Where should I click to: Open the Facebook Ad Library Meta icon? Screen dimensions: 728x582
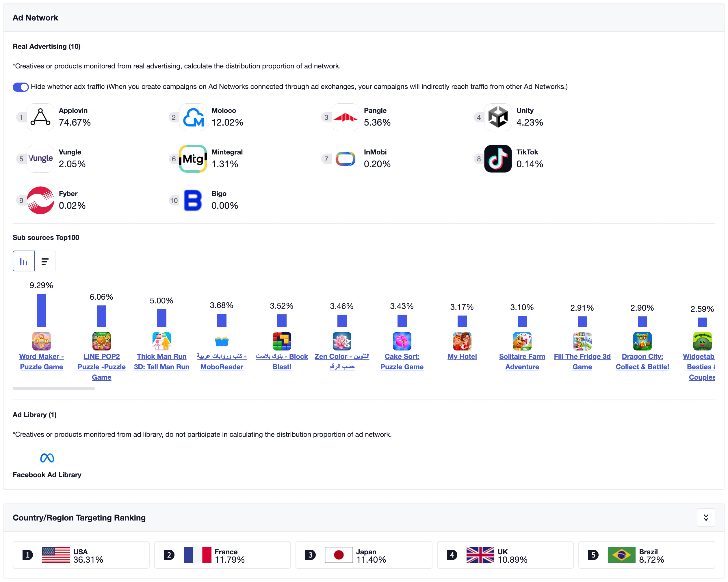(47, 458)
